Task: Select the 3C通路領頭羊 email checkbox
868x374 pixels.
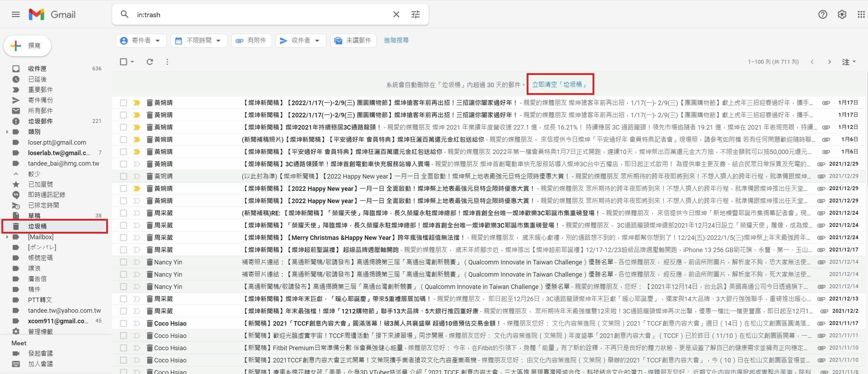Action: pyautogui.click(x=123, y=164)
